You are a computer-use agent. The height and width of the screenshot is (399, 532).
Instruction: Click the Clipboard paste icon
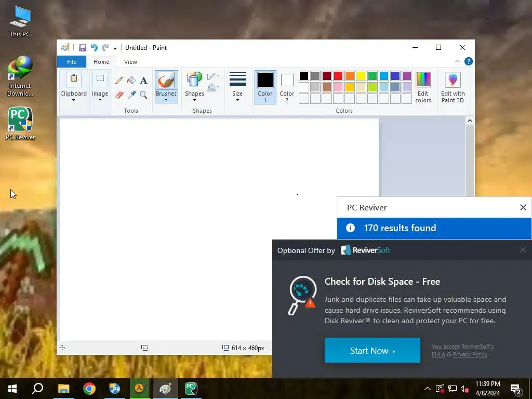[x=73, y=79]
